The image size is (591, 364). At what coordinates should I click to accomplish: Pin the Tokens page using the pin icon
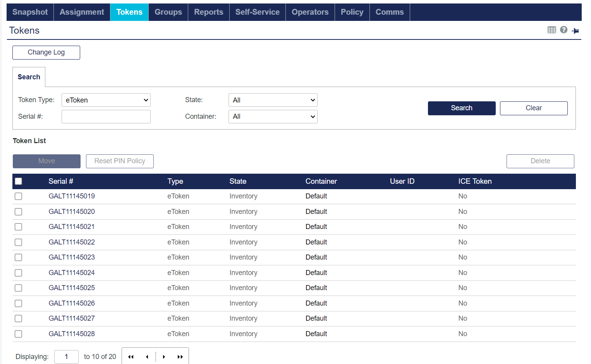pos(576,31)
